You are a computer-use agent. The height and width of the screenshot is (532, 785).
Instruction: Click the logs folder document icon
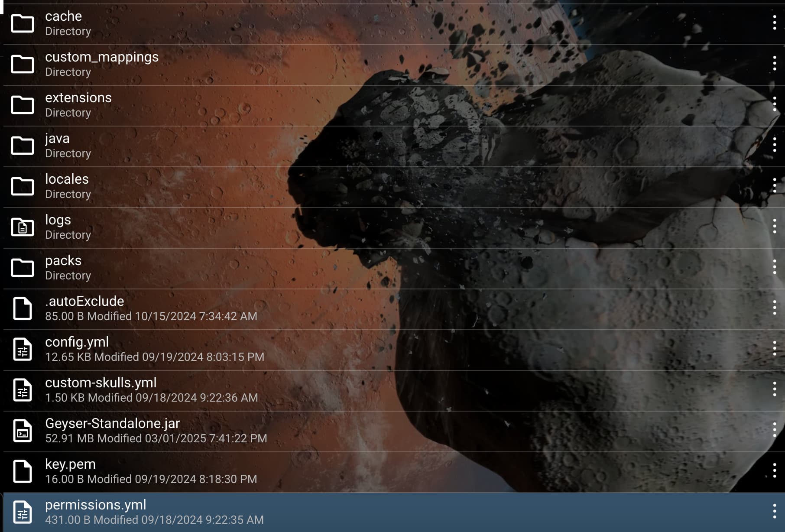[23, 227]
